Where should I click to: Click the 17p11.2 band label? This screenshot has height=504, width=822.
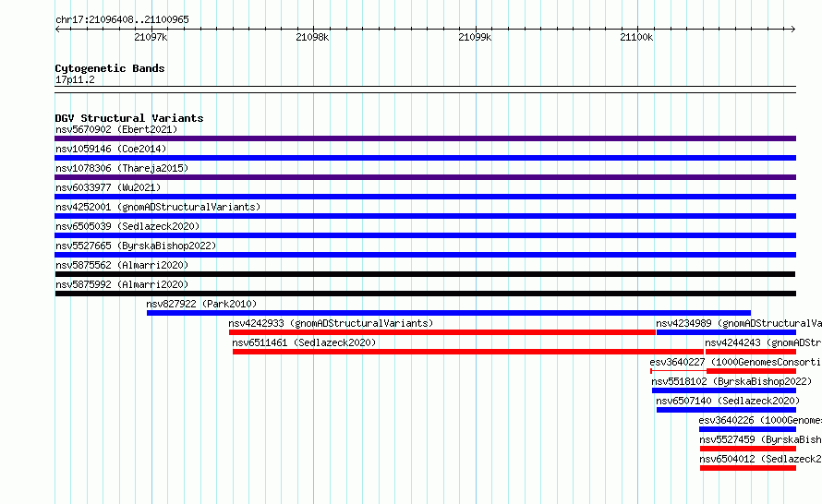75,79
